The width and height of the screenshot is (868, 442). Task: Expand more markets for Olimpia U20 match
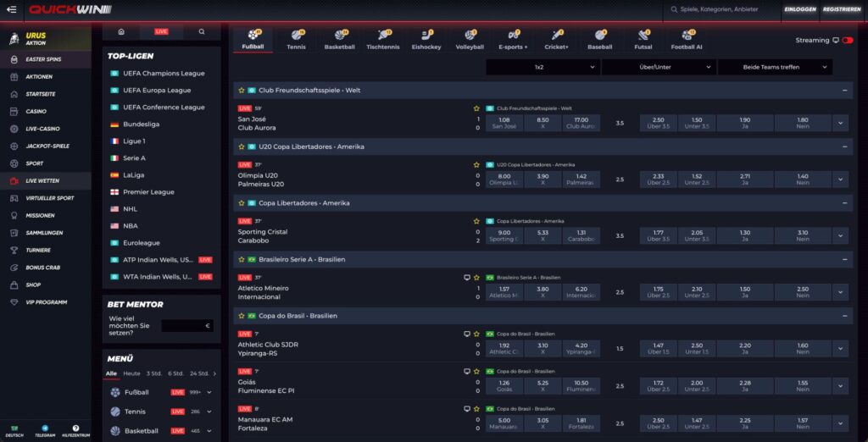tap(840, 180)
